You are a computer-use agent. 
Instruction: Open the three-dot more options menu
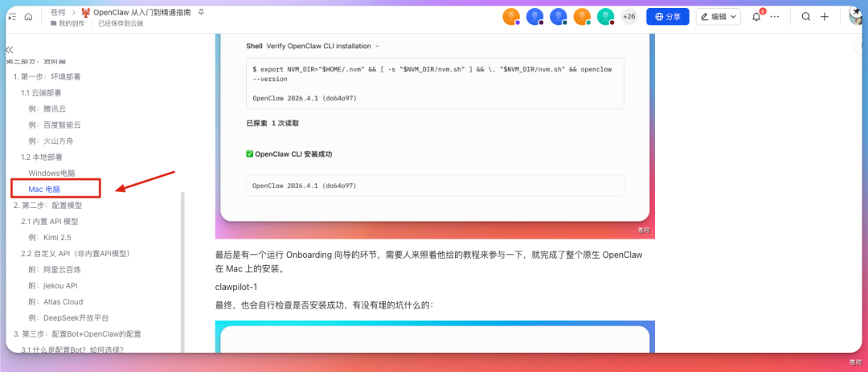(x=775, y=17)
